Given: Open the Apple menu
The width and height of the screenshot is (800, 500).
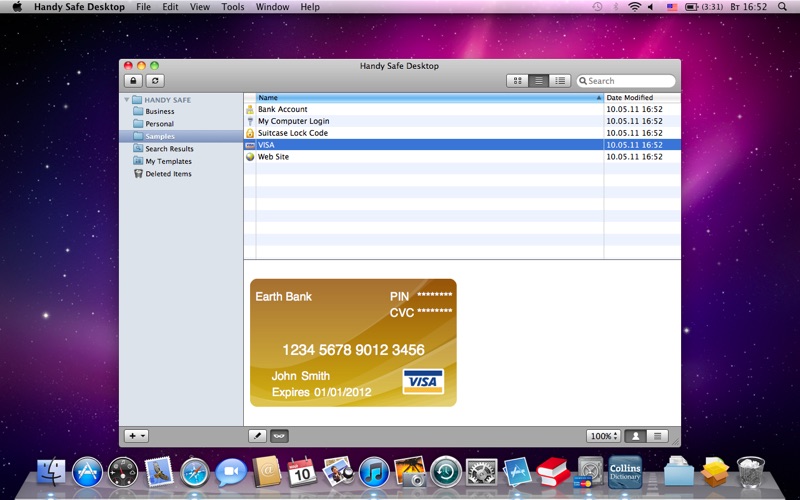Looking at the screenshot, I should [17, 7].
